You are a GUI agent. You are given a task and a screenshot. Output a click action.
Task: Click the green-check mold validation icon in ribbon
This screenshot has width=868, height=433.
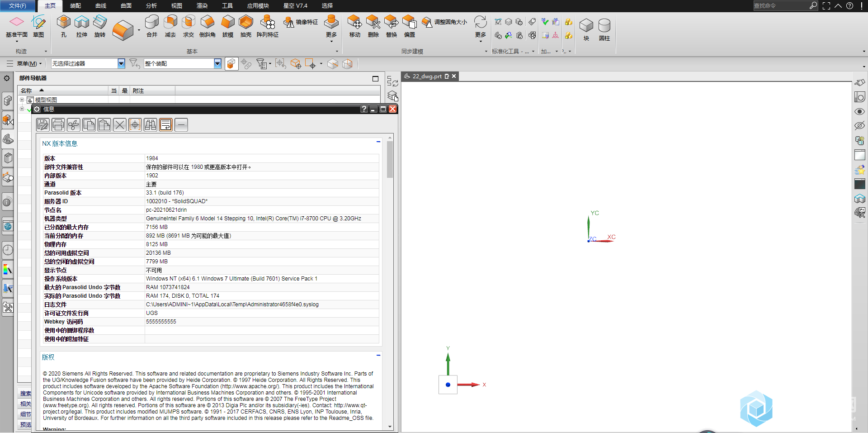click(545, 22)
